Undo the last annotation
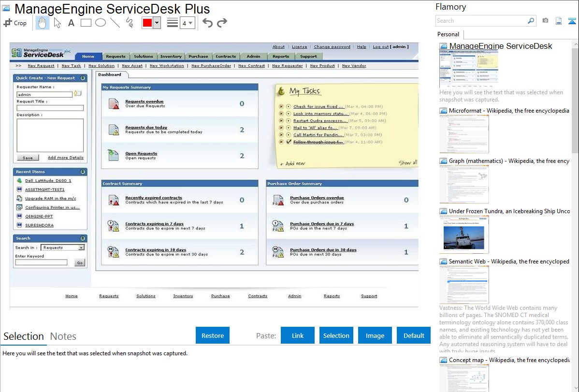Viewport: 579px width, 392px height. click(207, 23)
